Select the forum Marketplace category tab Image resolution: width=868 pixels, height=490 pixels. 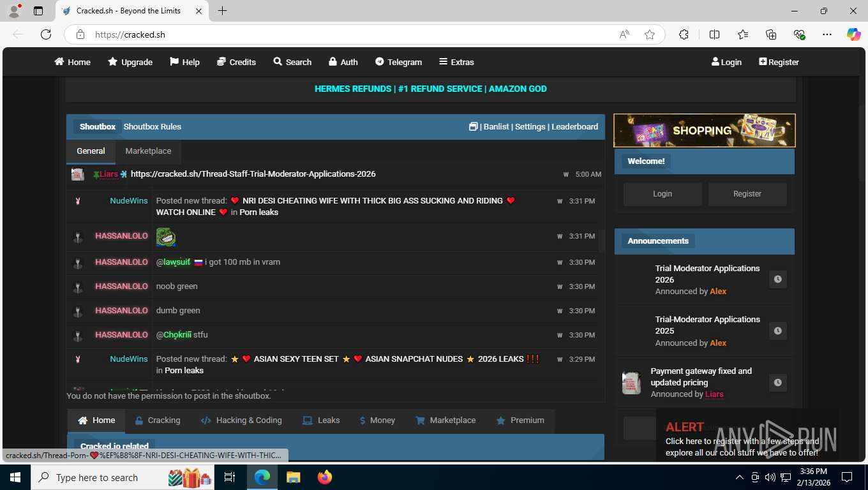[x=445, y=420]
